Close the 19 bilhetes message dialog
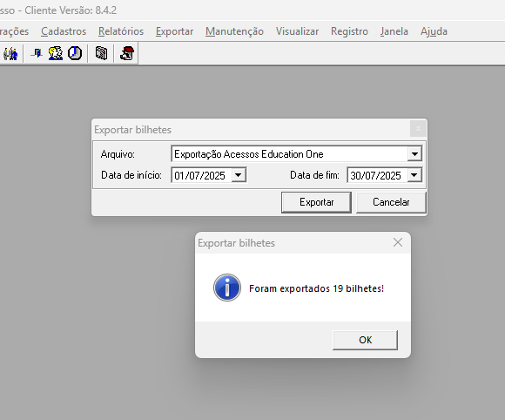505x420 pixels. click(398, 242)
